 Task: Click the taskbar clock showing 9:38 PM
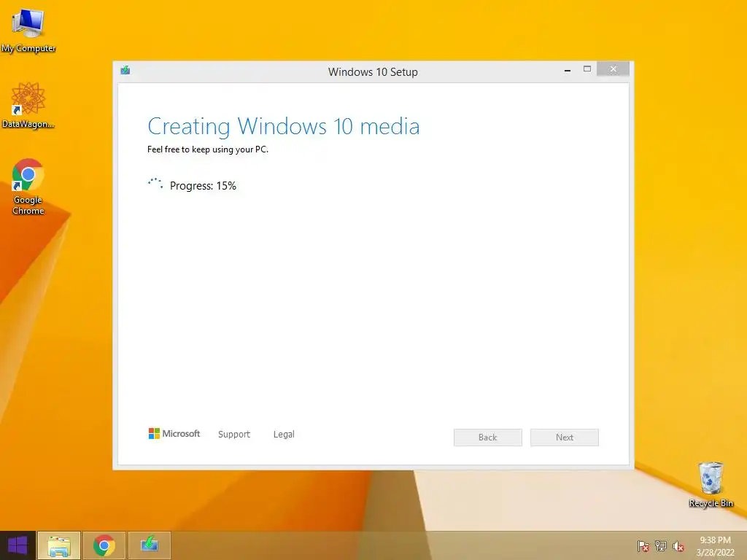click(715, 546)
